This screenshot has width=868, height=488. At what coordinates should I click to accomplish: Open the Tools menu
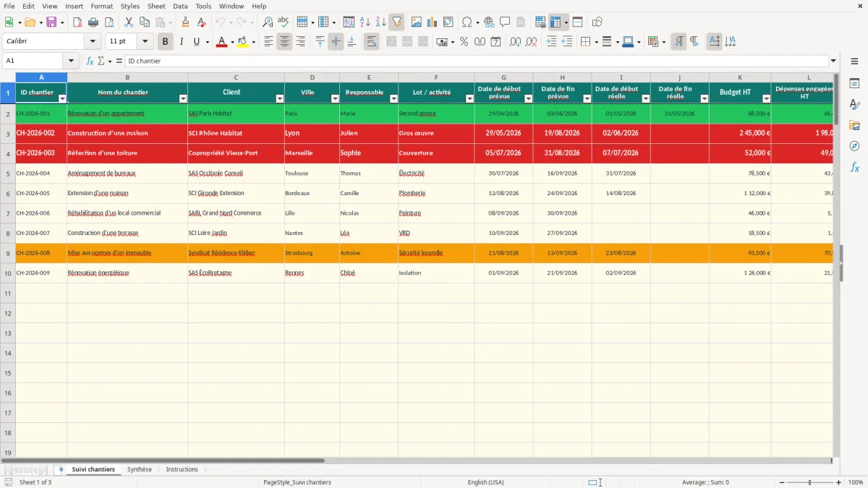(203, 6)
